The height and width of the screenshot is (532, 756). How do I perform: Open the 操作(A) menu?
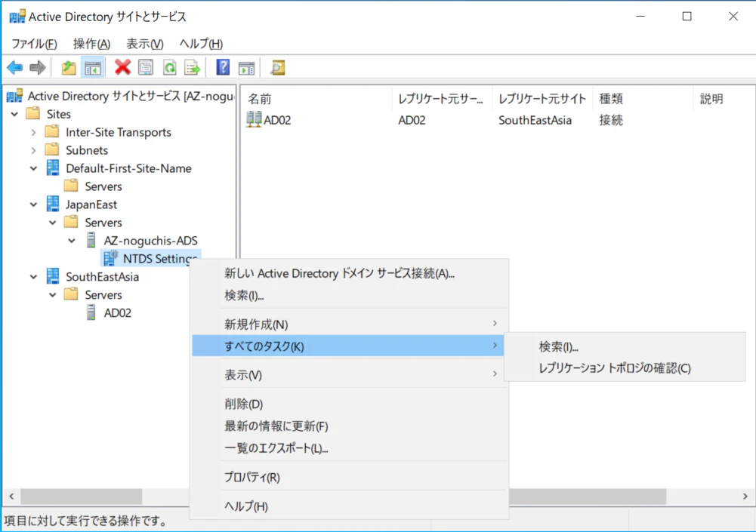tap(91, 44)
